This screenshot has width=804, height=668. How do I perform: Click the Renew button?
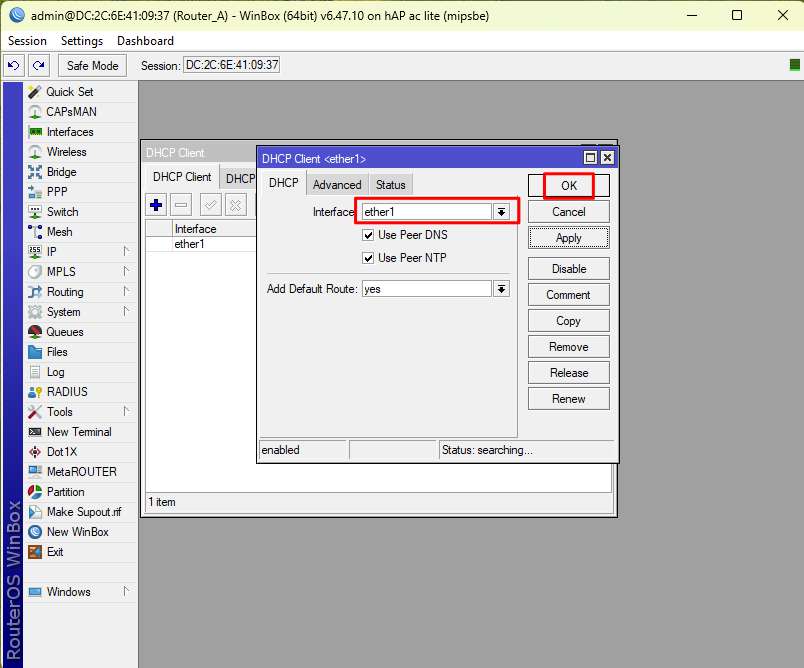pyautogui.click(x=568, y=399)
